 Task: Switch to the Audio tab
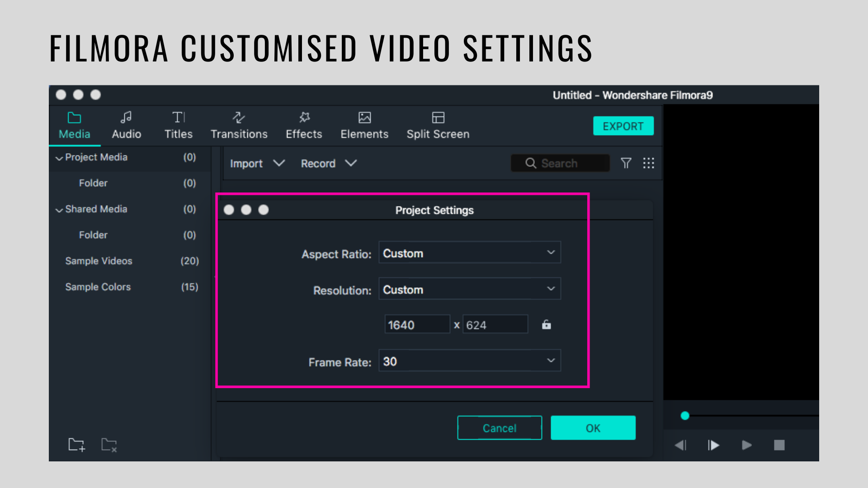[127, 126]
